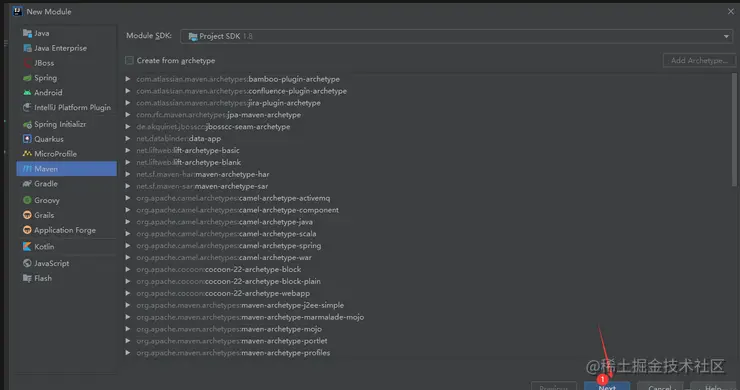This screenshot has width=740, height=390.
Task: Pick the Spring Initializr icon
Action: click(x=27, y=124)
